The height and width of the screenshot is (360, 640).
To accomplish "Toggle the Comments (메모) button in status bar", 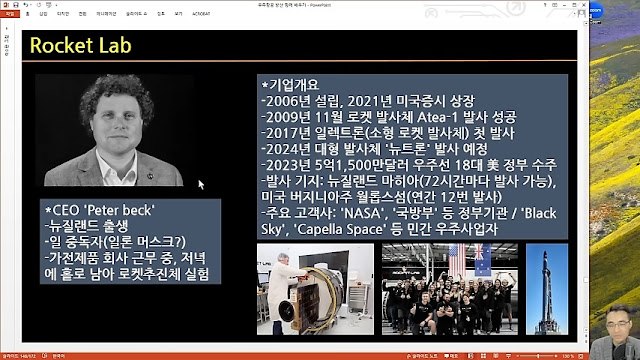I will point(451,356).
